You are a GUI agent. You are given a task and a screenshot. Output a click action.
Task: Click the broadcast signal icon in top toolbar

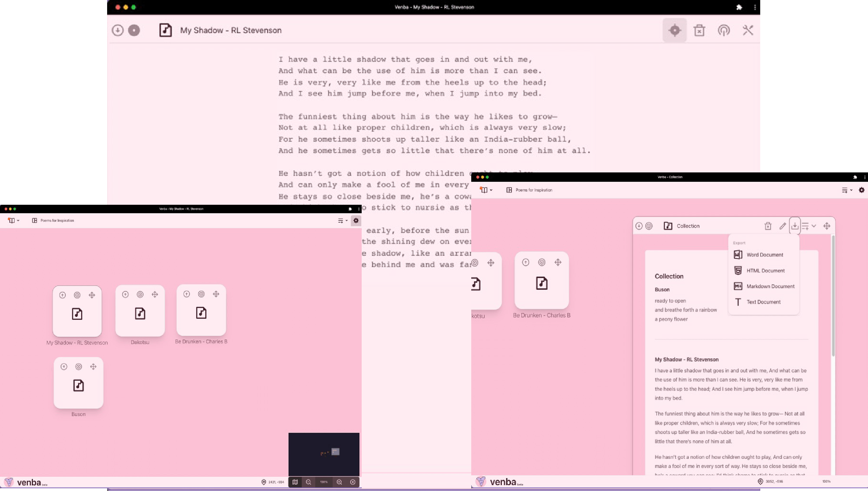point(724,30)
